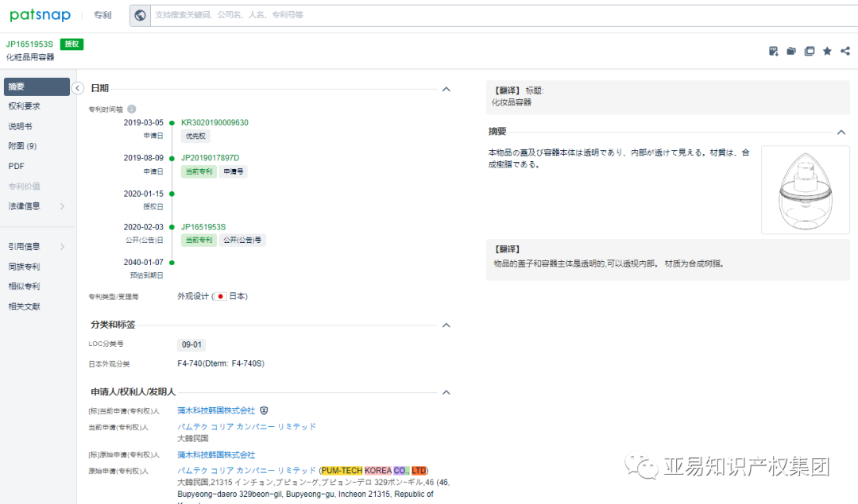
Task: Click the globe icon beside search bar
Action: 140,15
